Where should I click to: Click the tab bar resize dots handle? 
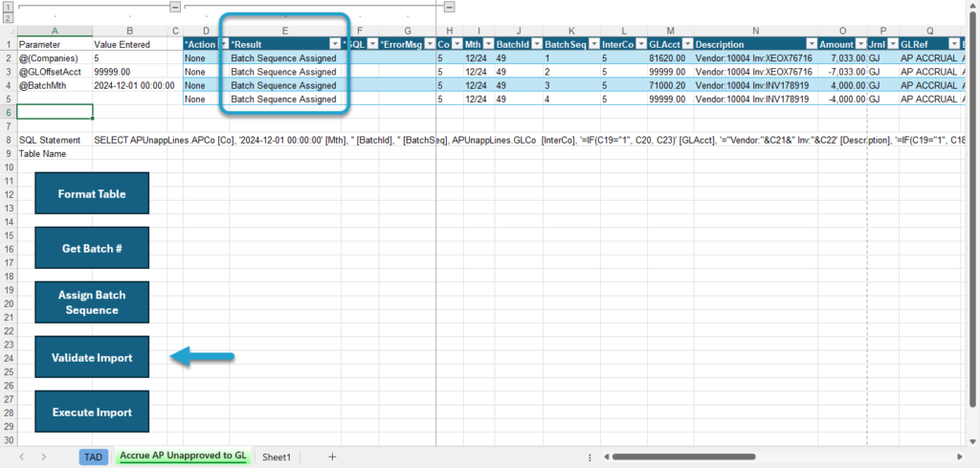[590, 457]
